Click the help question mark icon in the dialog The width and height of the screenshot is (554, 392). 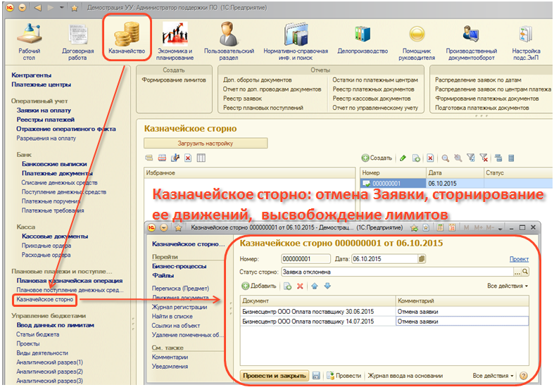point(523,376)
